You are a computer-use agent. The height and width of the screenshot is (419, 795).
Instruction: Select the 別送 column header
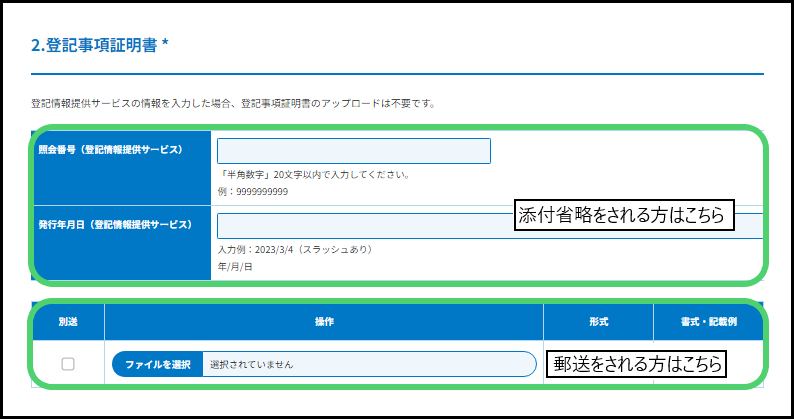click(68, 323)
